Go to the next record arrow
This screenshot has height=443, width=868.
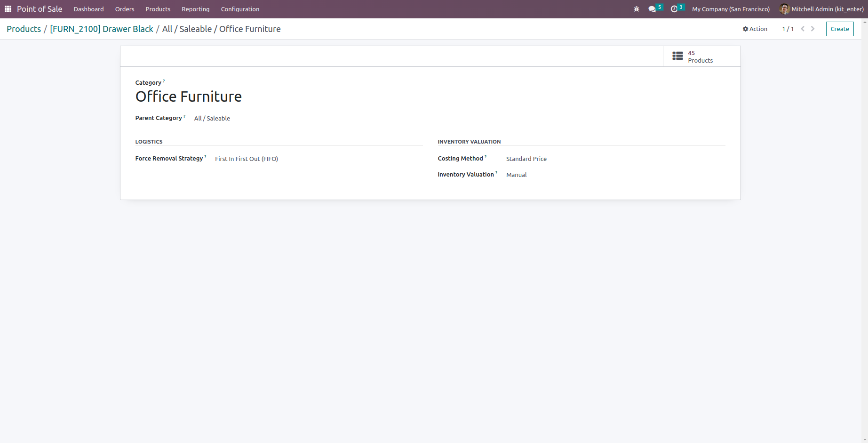(x=812, y=29)
